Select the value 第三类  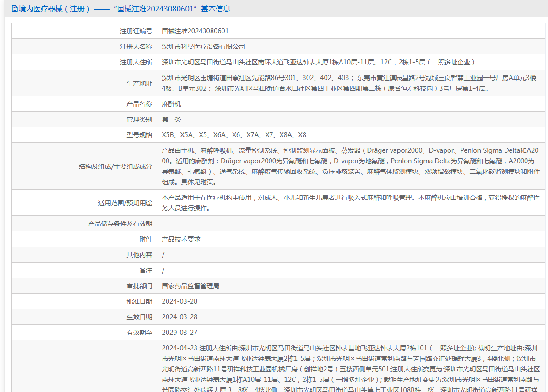pyautogui.click(x=171, y=119)
